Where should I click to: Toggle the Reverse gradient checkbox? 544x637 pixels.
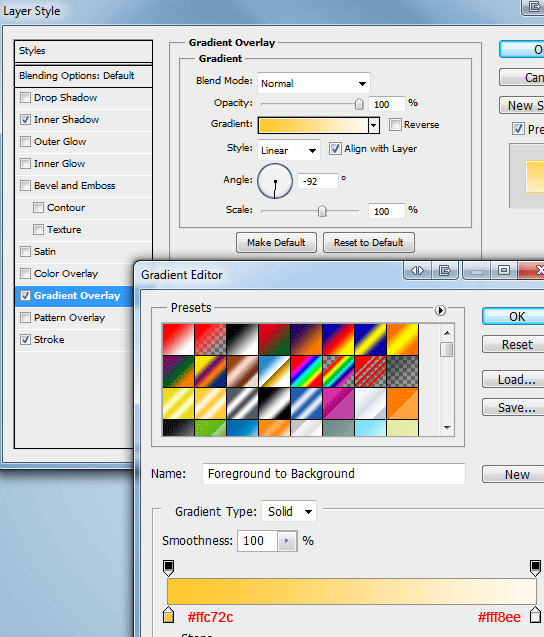coord(395,124)
